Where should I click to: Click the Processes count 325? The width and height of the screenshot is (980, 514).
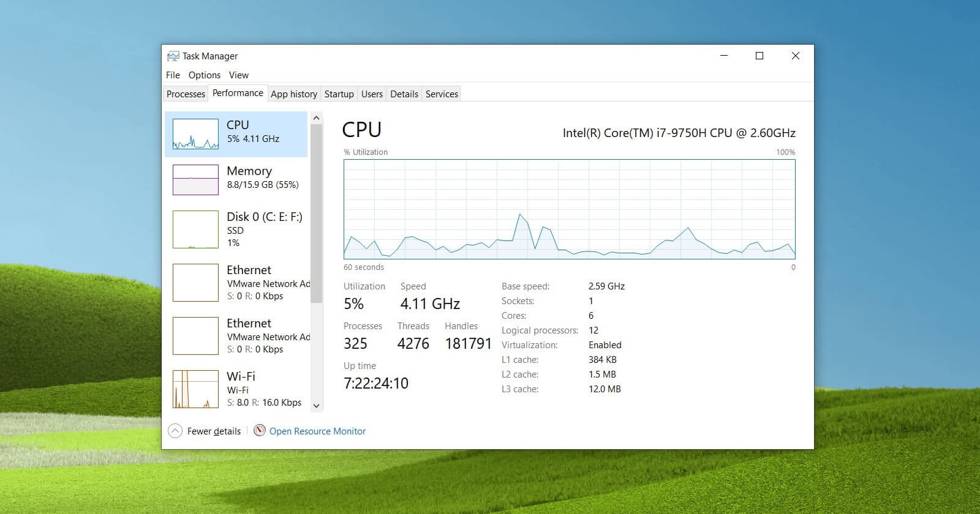tap(355, 344)
